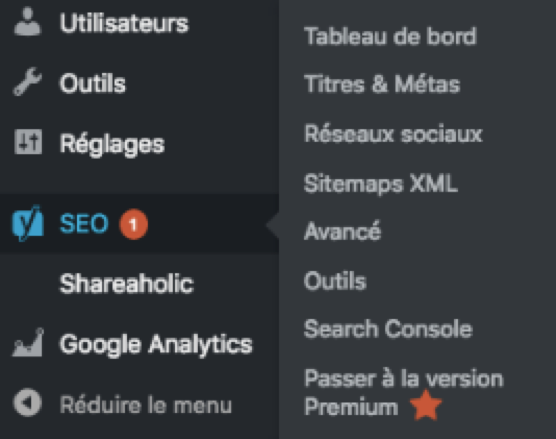Click the orange Premium star icon
This screenshot has height=439, width=556.
pyautogui.click(x=426, y=405)
